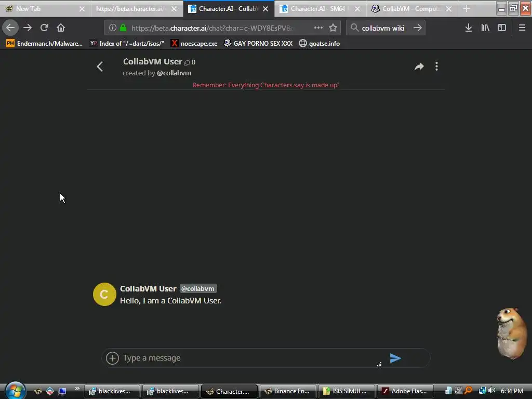Screen dimensions: 532x399
Task: Open the Windows Start orb
Action: pyautogui.click(x=15, y=391)
